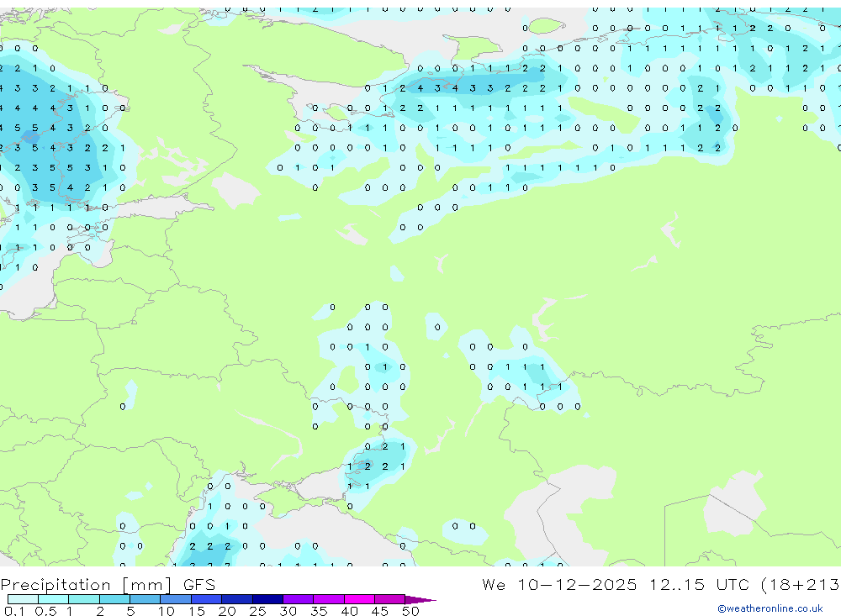Pick the 0.5–1 mm light cyan swatch
Viewport: 841px width, 616px height.
click(54, 599)
